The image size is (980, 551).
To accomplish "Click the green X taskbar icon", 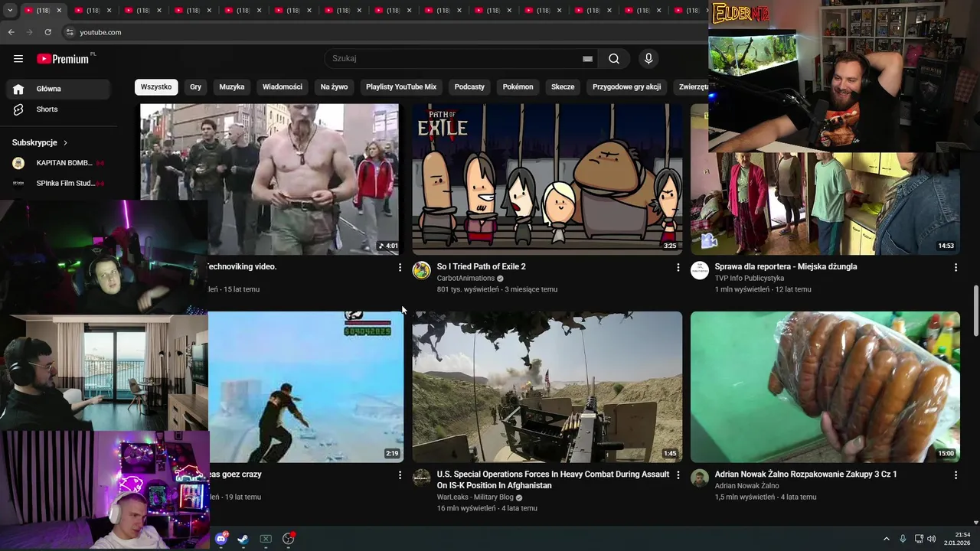I will 266,539.
